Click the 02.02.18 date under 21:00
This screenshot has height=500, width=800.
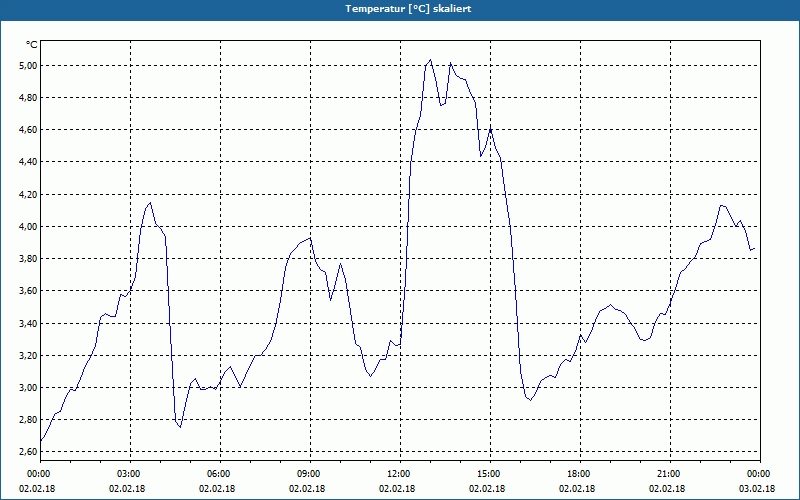point(667,489)
